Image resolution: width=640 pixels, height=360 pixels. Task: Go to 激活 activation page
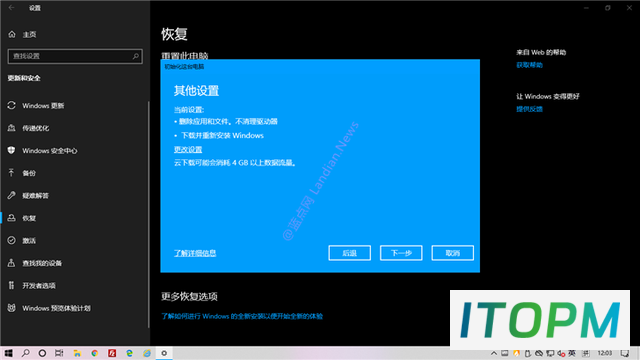pyautogui.click(x=29, y=240)
